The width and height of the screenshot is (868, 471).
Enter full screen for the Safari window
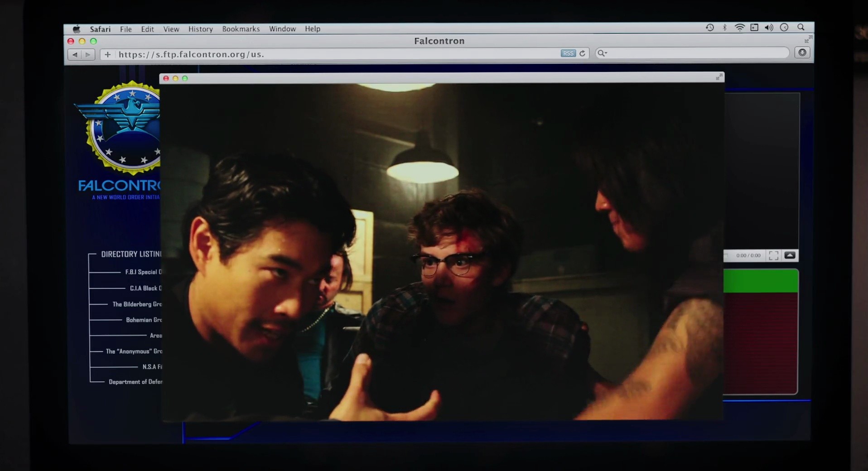(x=808, y=39)
